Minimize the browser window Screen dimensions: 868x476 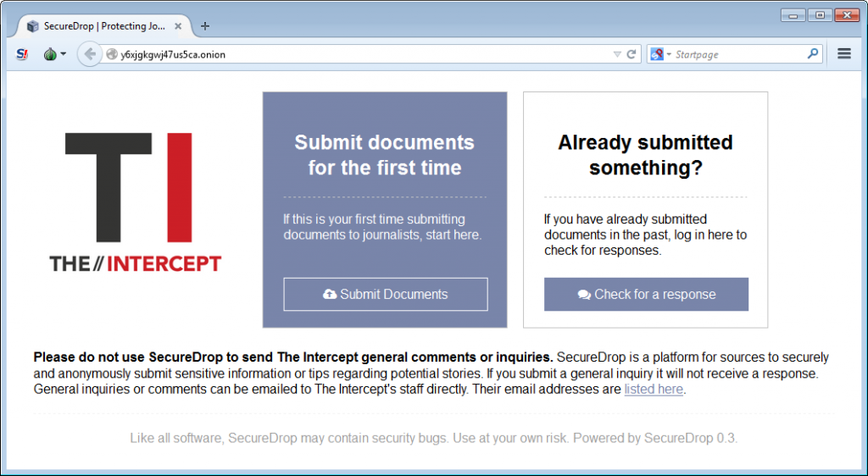(x=793, y=15)
